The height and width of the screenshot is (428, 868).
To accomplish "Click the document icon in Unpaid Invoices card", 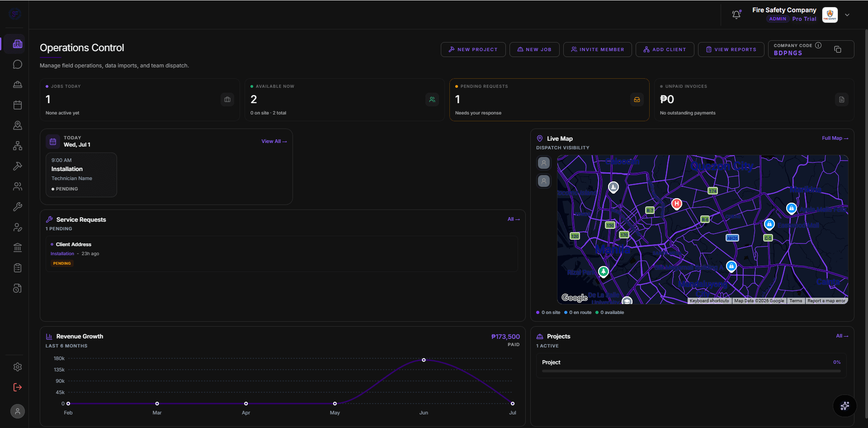I will (842, 100).
